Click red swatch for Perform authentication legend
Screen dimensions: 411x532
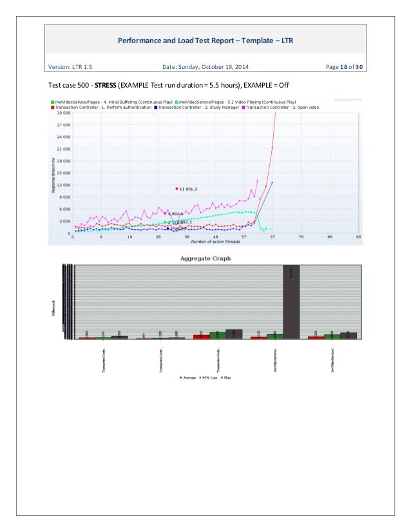(53, 108)
